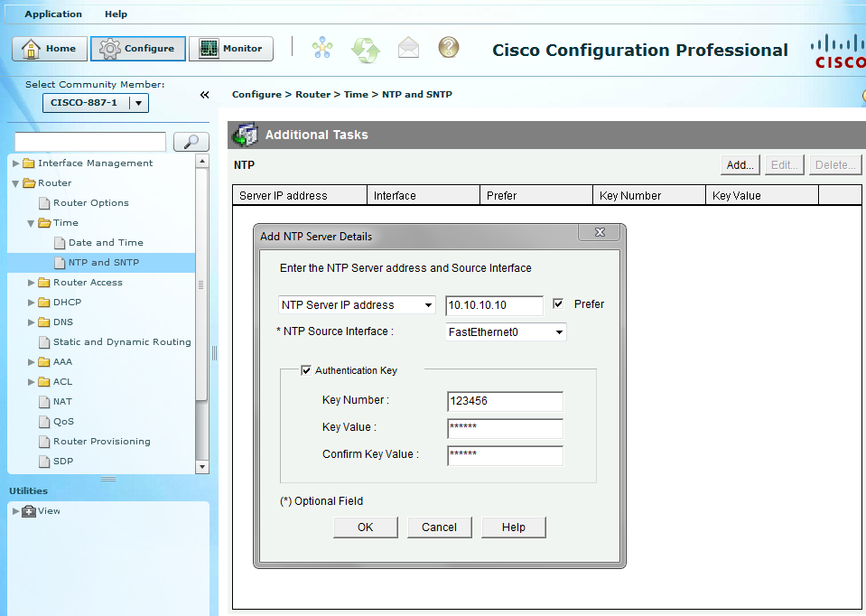This screenshot has width=866, height=616.
Task: Click the search magnifier button
Action: tap(191, 142)
